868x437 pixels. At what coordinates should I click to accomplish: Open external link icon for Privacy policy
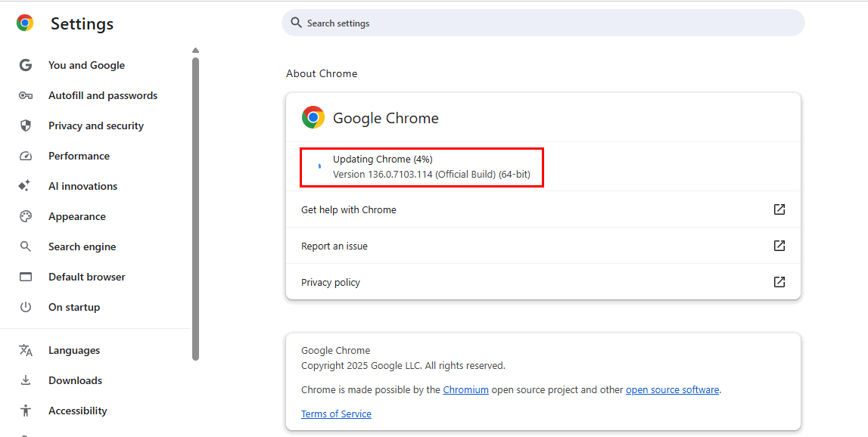[x=779, y=282]
